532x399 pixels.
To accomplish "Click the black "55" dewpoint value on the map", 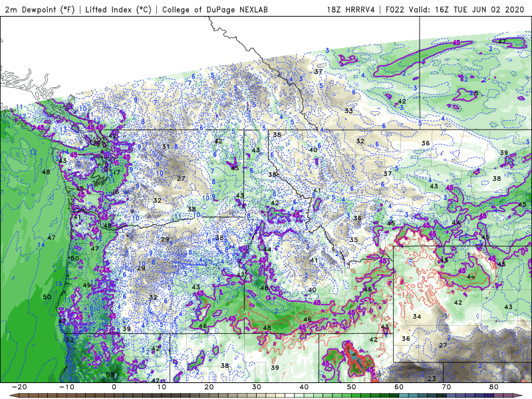I will coord(110,374).
